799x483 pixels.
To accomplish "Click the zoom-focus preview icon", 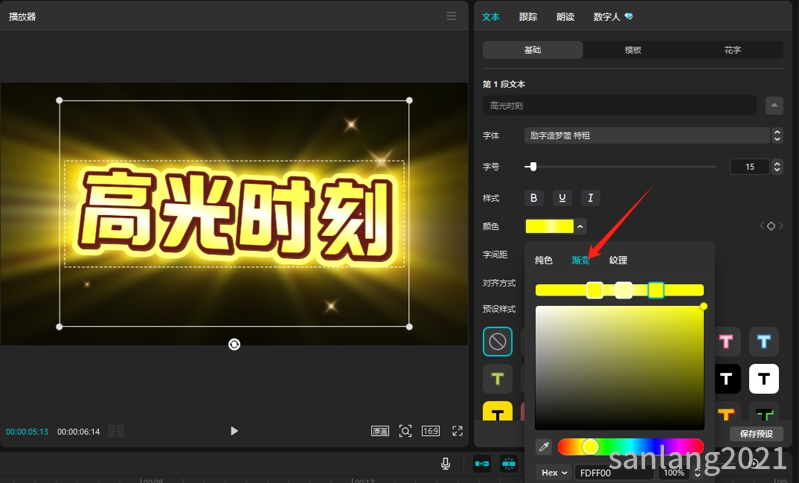I will pos(405,431).
